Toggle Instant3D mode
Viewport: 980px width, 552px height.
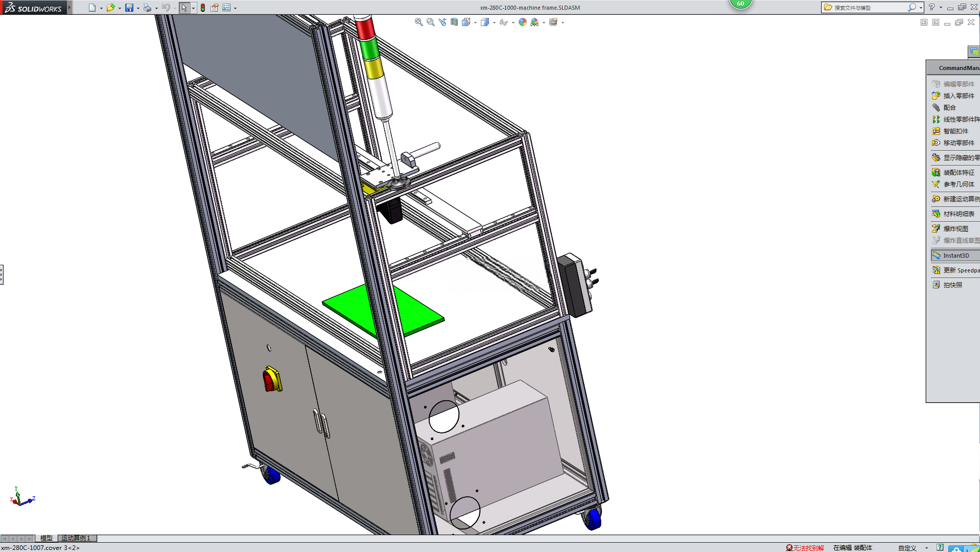coord(954,256)
